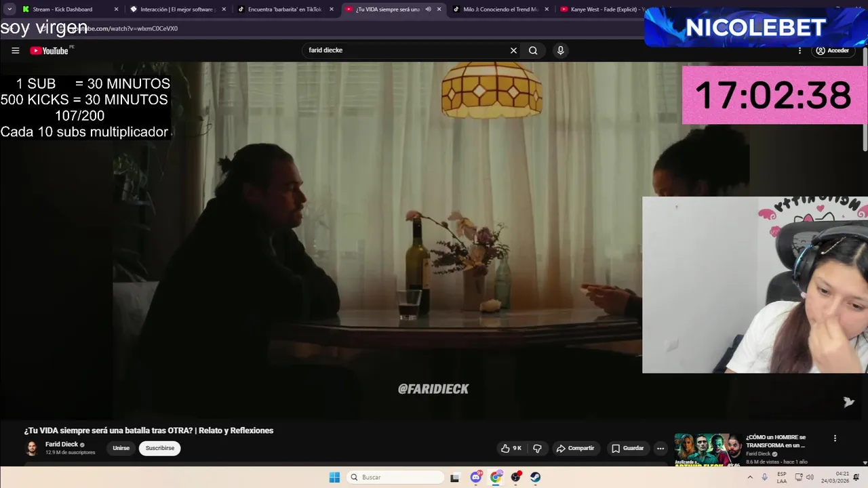Start voice search with the microphone icon
Screen dimensions: 868x488
[560, 50]
